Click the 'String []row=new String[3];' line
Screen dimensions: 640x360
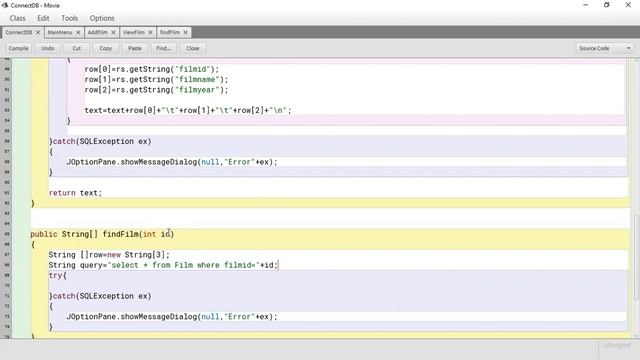[x=109, y=255]
